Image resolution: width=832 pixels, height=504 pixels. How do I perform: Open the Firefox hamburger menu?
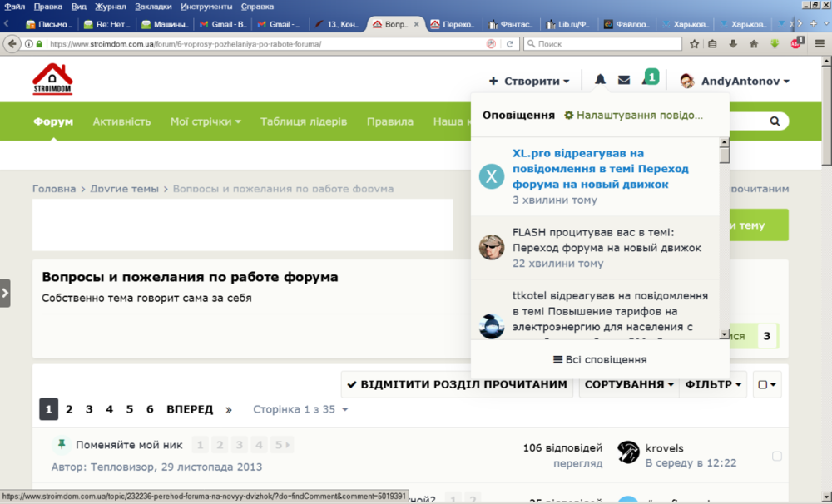[820, 43]
